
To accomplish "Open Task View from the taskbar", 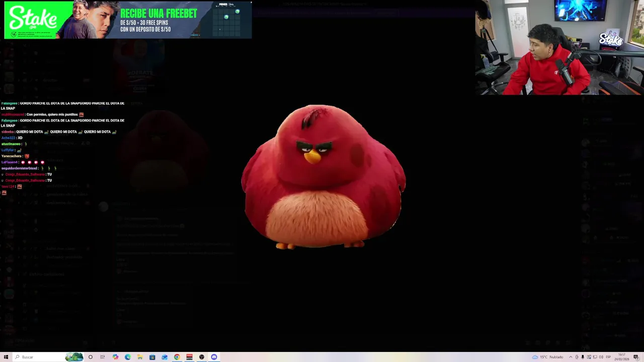I will [x=103, y=357].
